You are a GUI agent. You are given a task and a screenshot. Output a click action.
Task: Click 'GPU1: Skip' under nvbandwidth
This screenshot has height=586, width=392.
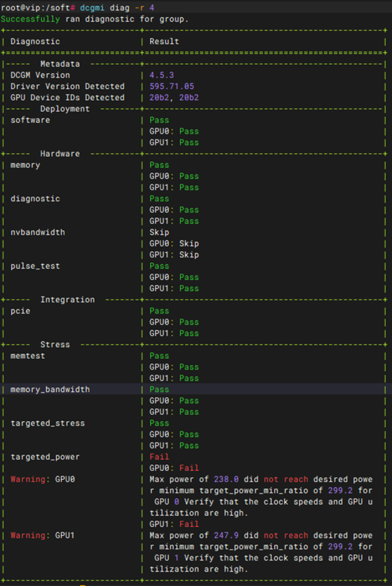click(x=174, y=255)
